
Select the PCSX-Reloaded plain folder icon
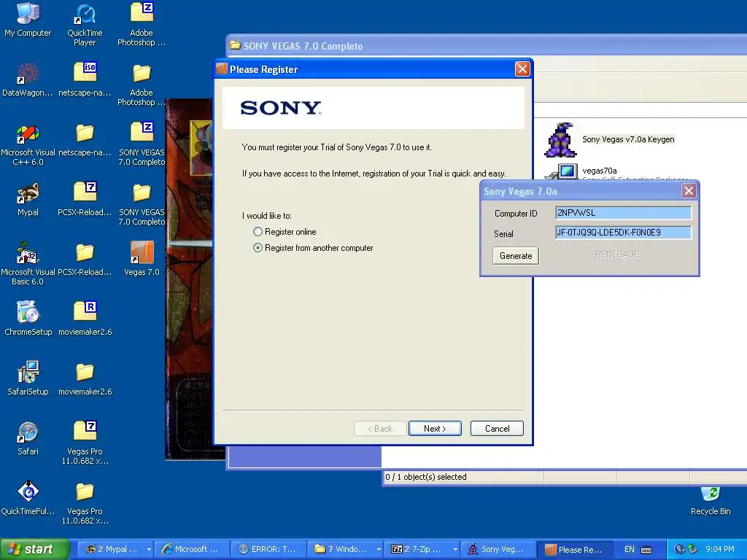(85, 259)
